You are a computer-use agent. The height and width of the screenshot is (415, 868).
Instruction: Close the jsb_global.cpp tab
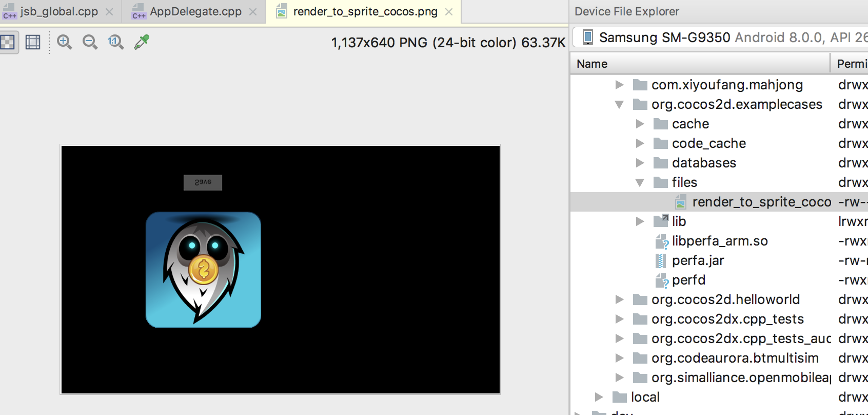109,12
